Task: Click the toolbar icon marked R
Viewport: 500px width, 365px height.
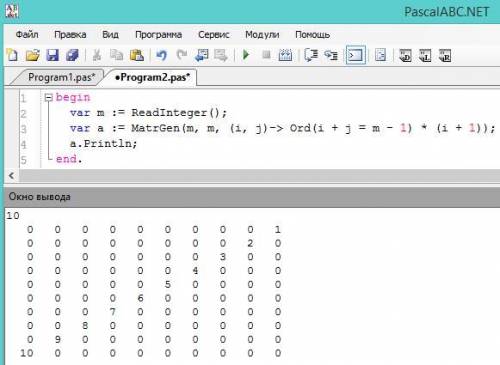Action: [x=445, y=55]
